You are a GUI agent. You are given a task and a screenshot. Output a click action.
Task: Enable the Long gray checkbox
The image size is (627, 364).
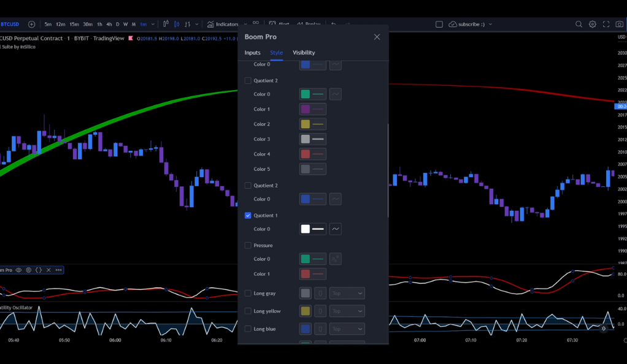pos(248,294)
